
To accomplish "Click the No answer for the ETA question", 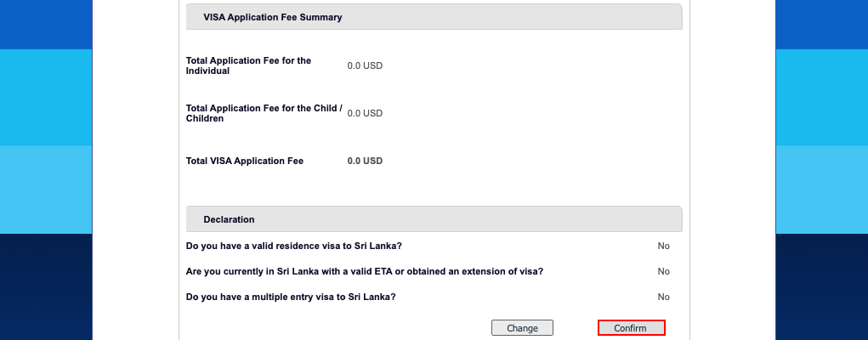I will coord(663,271).
